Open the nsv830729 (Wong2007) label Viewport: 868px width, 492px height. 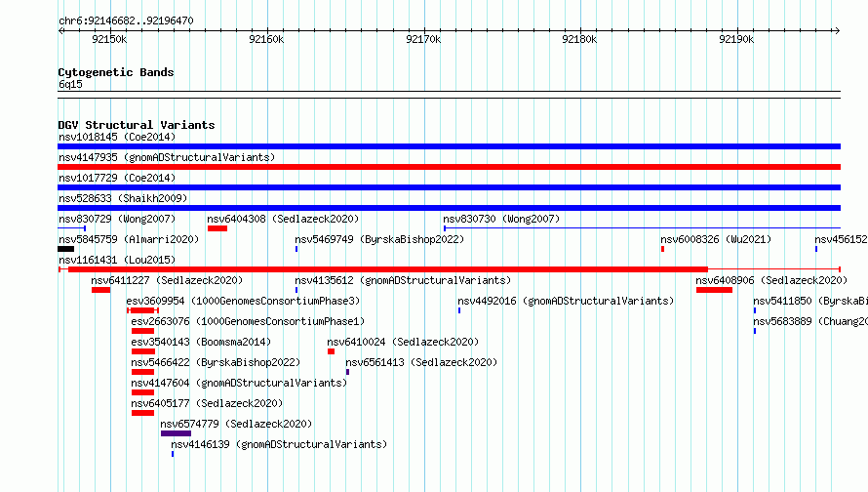coord(117,219)
